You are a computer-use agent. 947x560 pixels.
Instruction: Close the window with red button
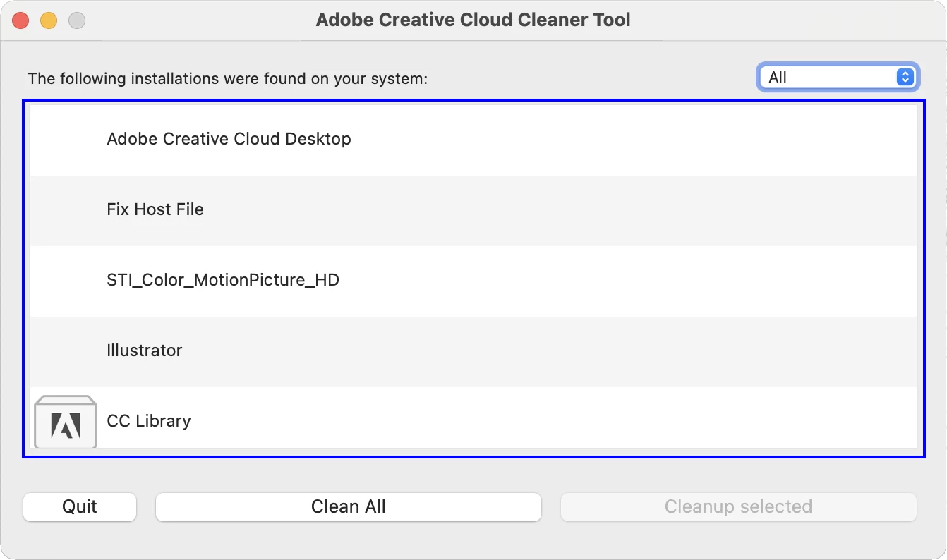[20, 20]
